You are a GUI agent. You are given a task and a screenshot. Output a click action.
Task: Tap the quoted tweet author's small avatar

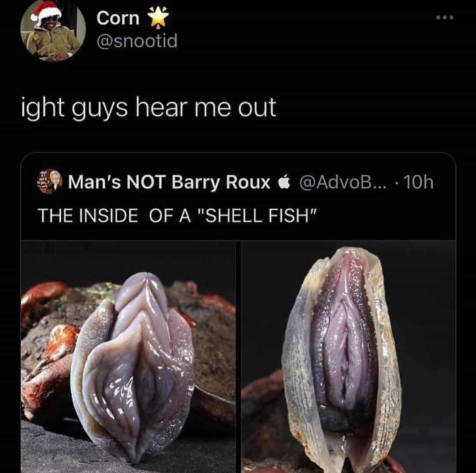tap(49, 181)
